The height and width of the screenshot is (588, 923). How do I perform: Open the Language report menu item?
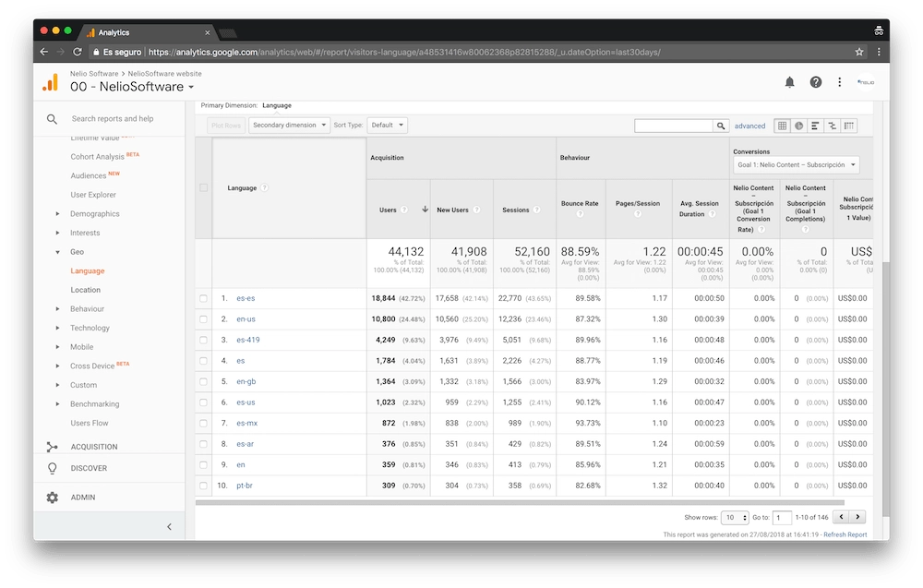87,270
